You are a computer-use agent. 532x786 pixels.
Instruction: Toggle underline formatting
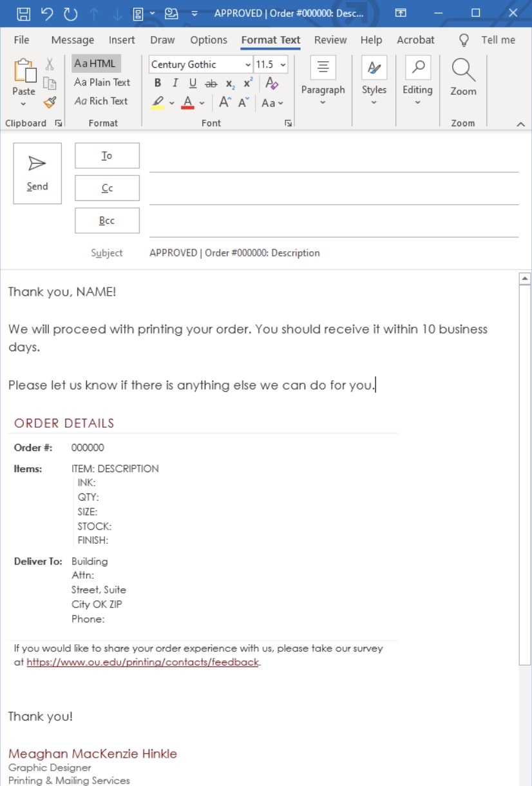tap(193, 83)
